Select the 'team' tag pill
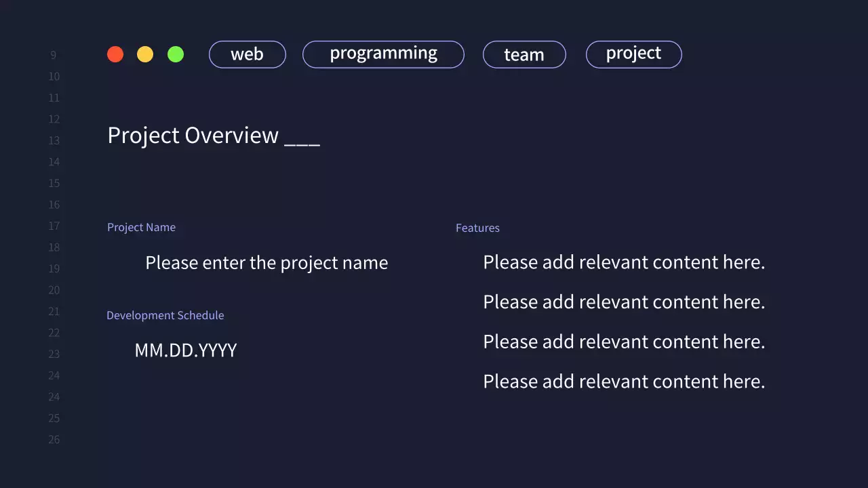Image resolution: width=868 pixels, height=488 pixels. pos(524,54)
